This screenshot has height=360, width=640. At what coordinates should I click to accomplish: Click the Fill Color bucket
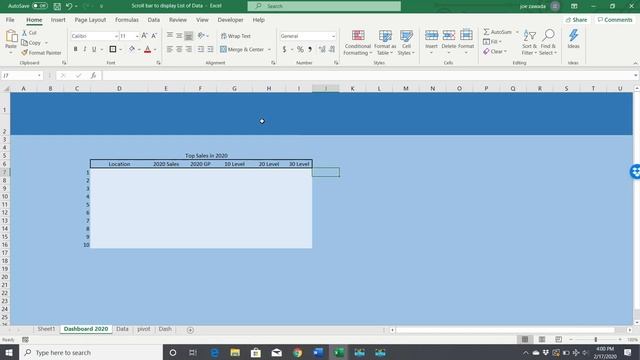132,49
